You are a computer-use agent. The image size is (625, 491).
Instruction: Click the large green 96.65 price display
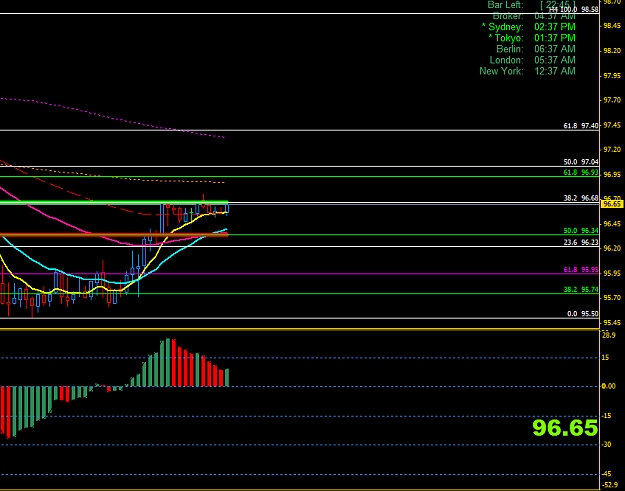(565, 428)
